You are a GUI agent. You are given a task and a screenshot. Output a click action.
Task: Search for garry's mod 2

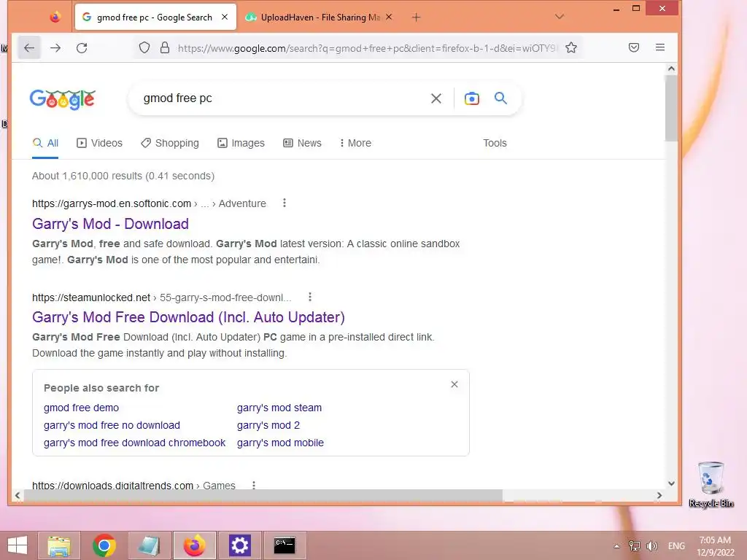[268, 425]
